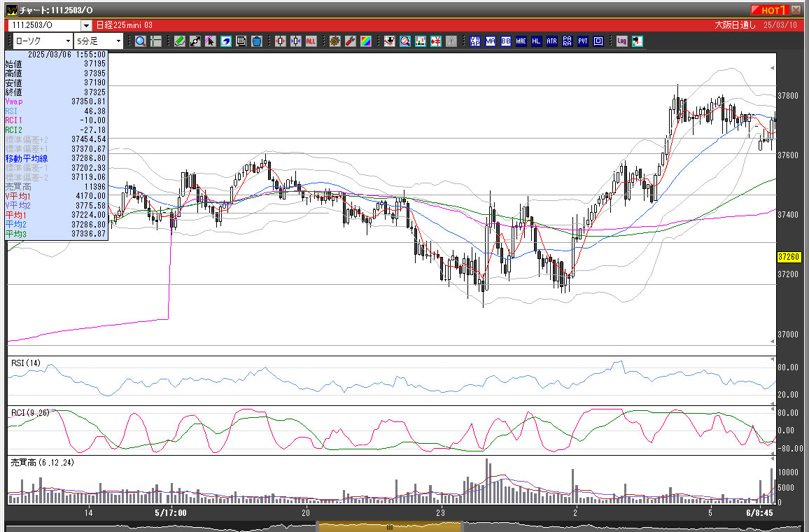Image resolution: width=809 pixels, height=532 pixels.
Task: Toggle the VWAP indicator
Action: click(x=475, y=41)
